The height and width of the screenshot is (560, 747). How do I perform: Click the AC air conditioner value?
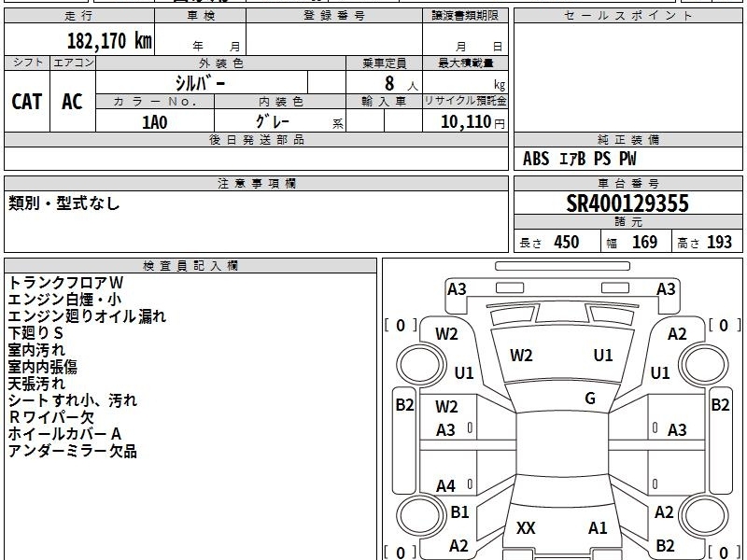72,102
